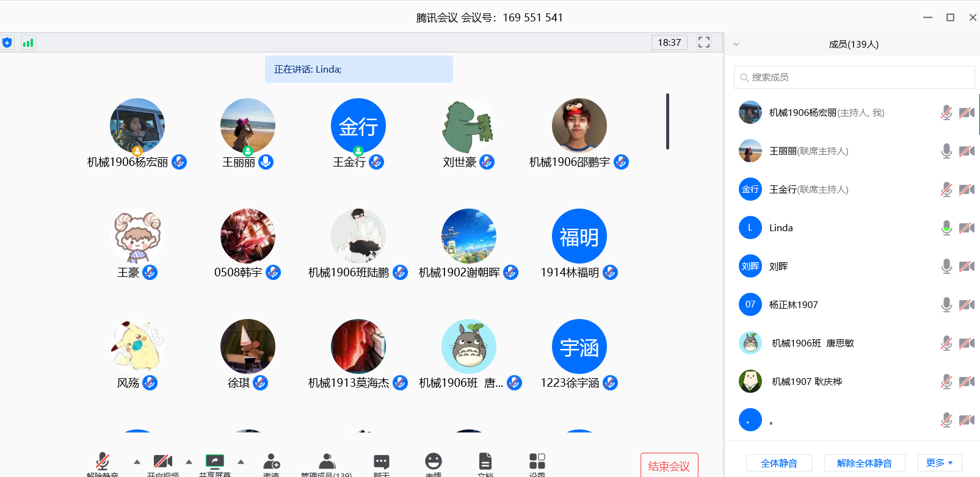The image size is (980, 477).
Task: Unmute my microphone in bottom toolbar
Action: click(103, 462)
